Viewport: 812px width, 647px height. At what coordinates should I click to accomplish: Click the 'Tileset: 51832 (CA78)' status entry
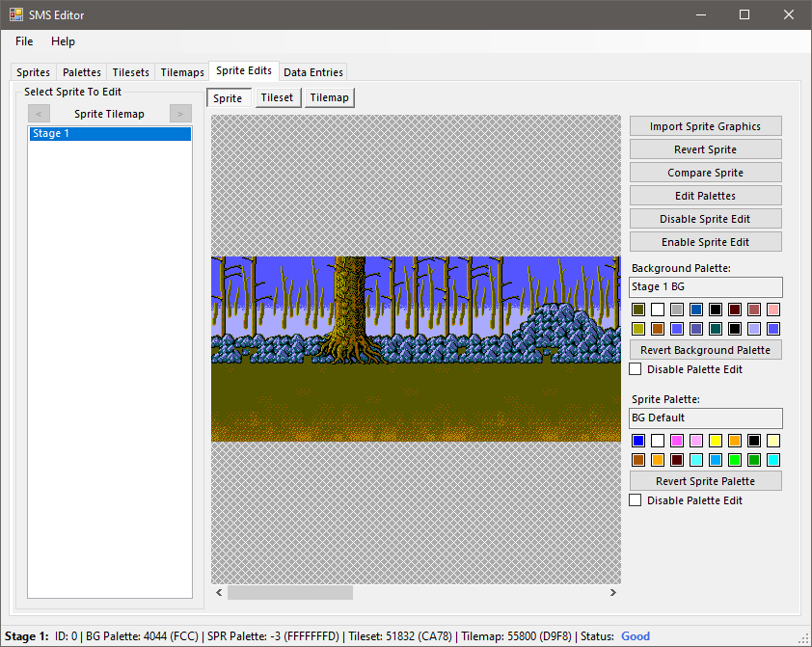(400, 636)
